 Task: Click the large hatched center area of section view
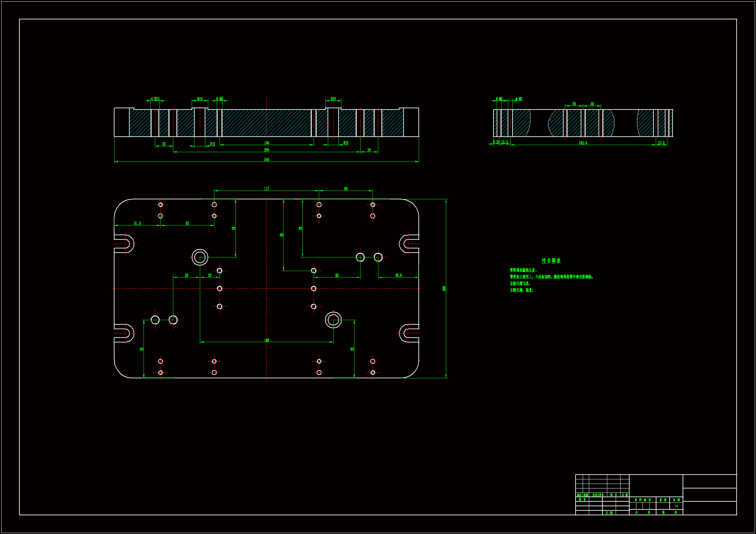(266, 123)
